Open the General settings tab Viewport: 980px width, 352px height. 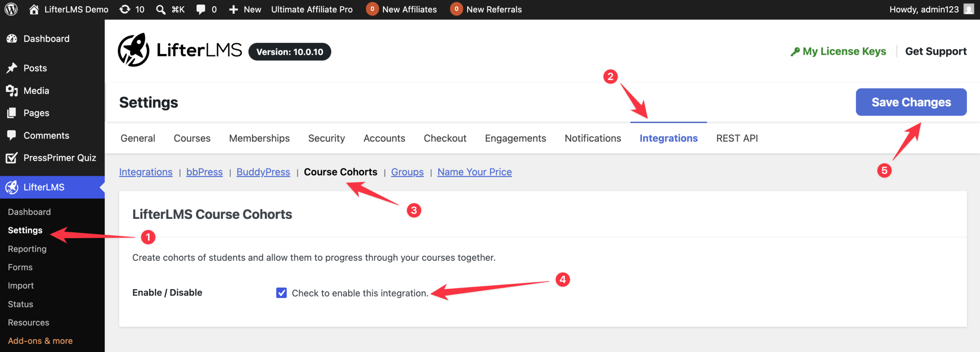coord(138,138)
